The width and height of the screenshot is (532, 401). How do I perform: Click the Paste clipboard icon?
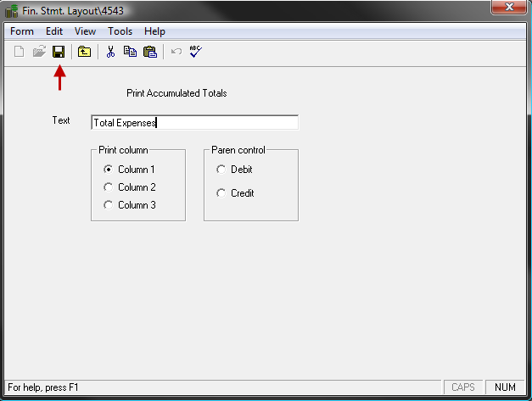point(149,52)
